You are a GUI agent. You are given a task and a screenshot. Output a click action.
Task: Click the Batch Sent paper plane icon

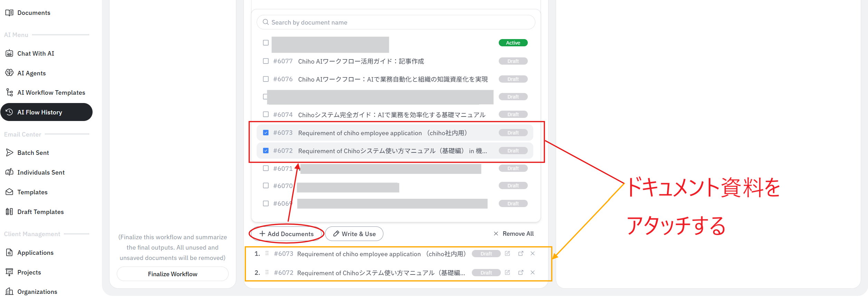[x=9, y=153]
